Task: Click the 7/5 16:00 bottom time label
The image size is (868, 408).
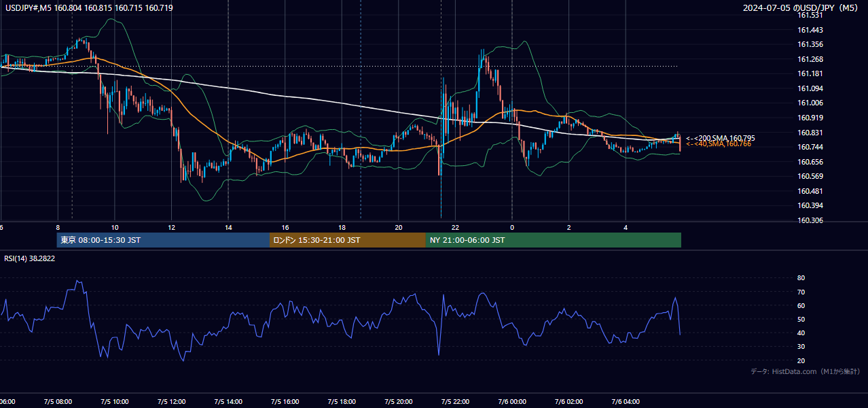Action: click(286, 402)
